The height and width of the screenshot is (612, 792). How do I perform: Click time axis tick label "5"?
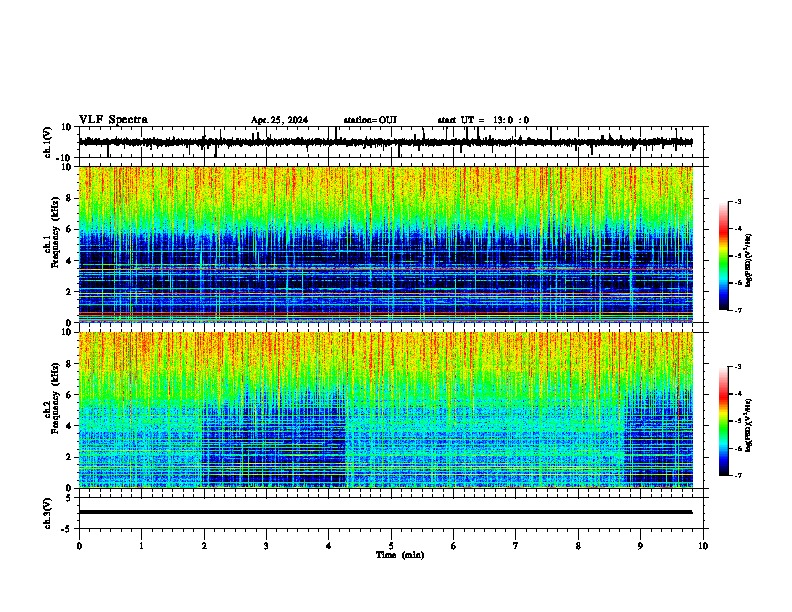(391, 546)
